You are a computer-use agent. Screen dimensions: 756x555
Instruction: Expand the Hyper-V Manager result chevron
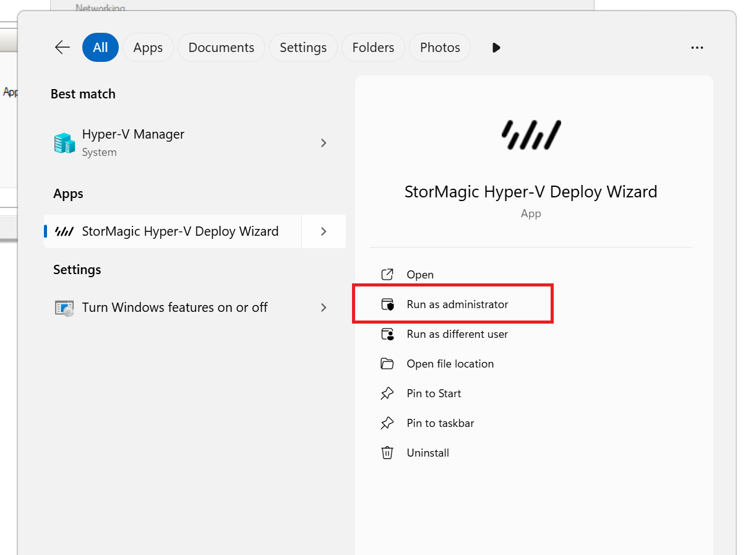click(324, 143)
